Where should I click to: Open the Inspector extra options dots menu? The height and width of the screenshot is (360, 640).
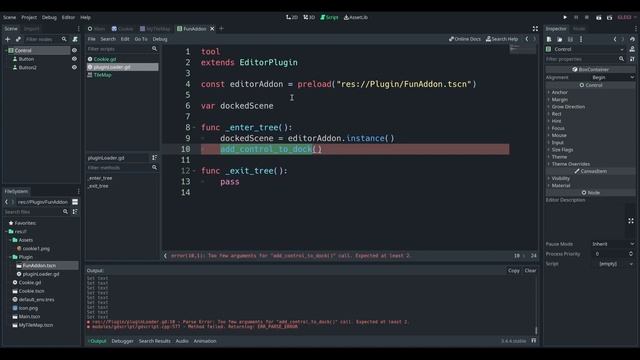[x=581, y=39]
